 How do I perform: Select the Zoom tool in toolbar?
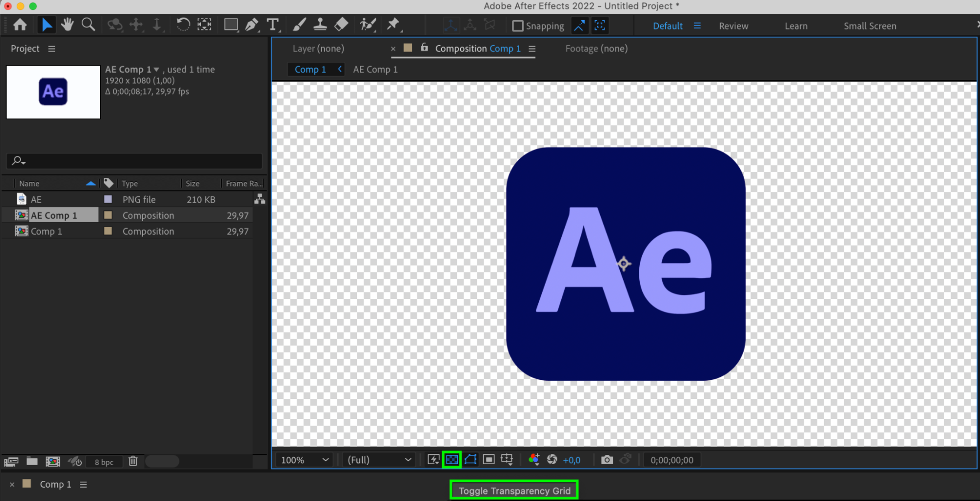click(88, 25)
